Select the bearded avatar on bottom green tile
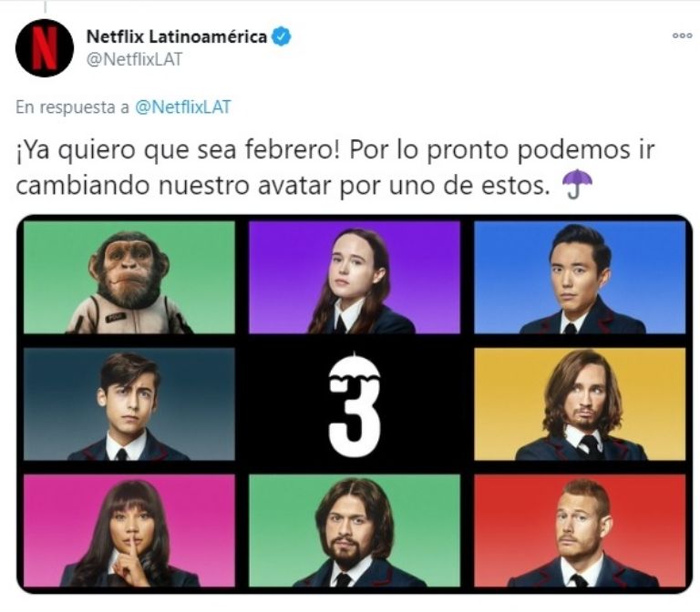 [x=355, y=531]
